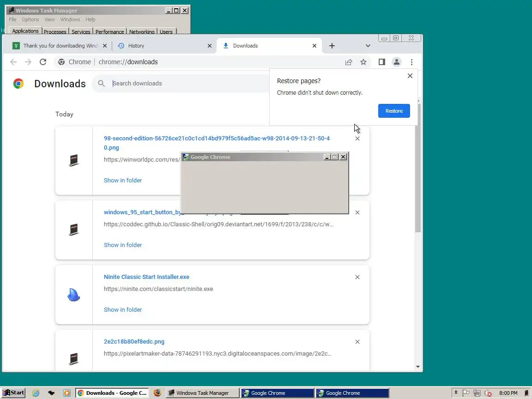Switch to Windows Task Manager taskbar button

pos(202,393)
